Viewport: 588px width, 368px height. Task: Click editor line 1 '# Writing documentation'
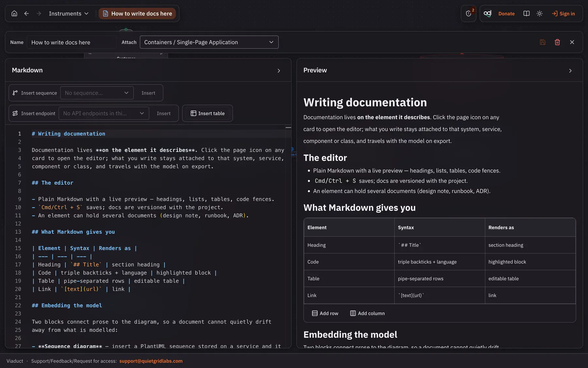point(68,134)
